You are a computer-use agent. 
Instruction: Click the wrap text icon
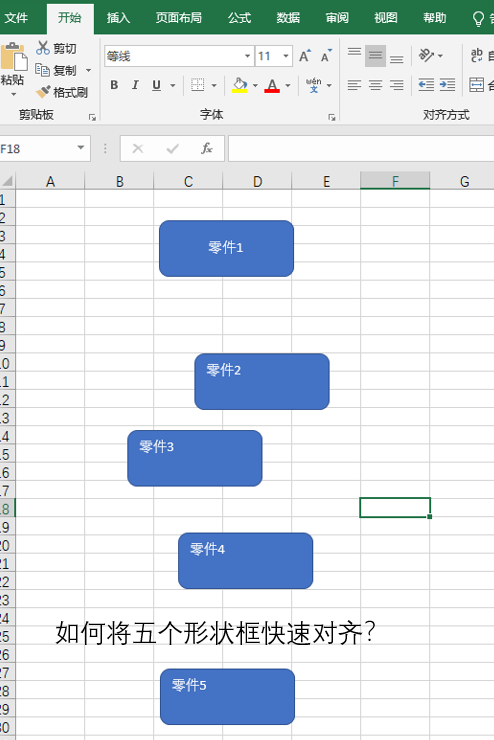click(477, 56)
